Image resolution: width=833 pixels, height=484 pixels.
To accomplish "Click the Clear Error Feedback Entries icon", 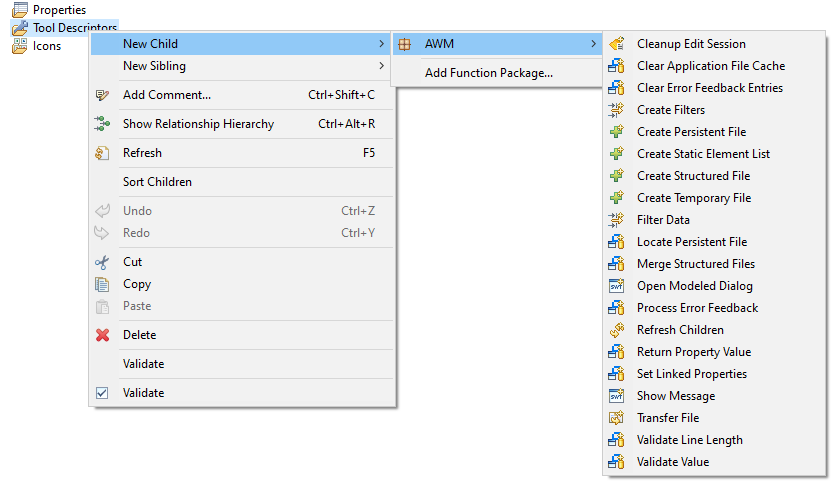I will point(616,88).
